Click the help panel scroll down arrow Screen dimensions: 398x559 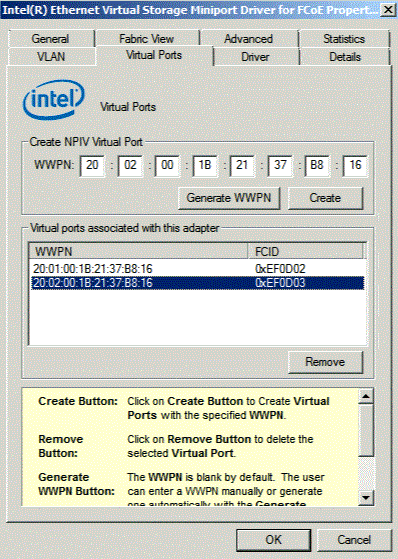click(x=366, y=498)
